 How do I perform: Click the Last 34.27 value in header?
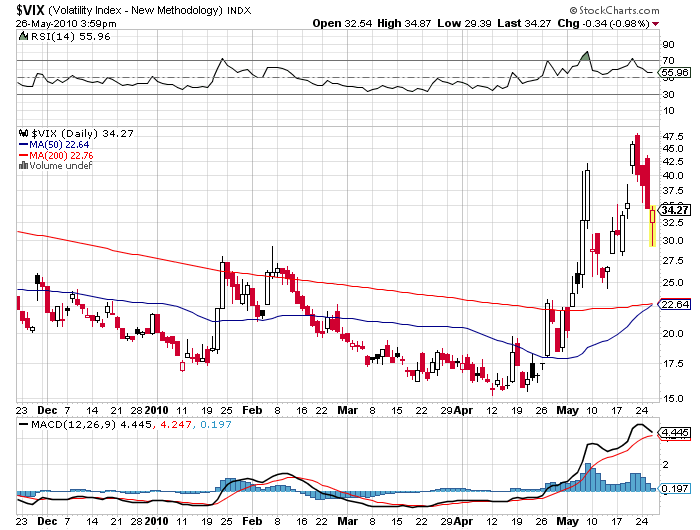[524, 24]
